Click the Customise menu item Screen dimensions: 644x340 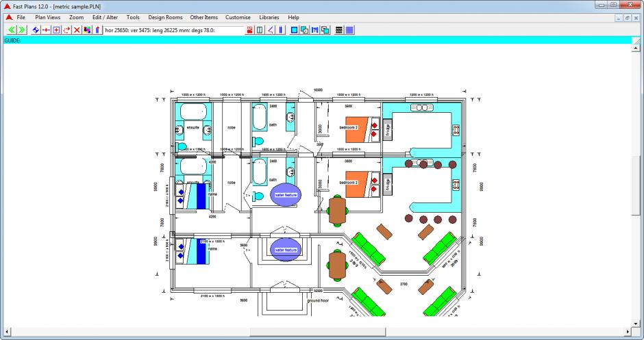click(x=238, y=16)
